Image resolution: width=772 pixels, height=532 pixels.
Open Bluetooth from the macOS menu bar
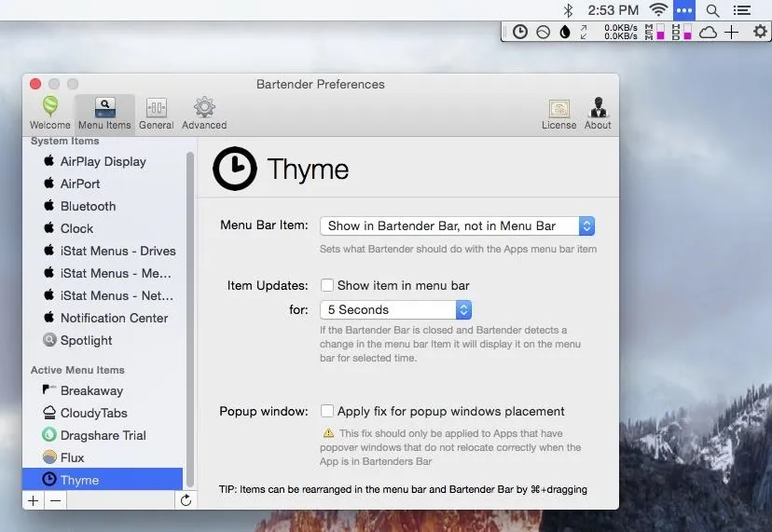568,10
